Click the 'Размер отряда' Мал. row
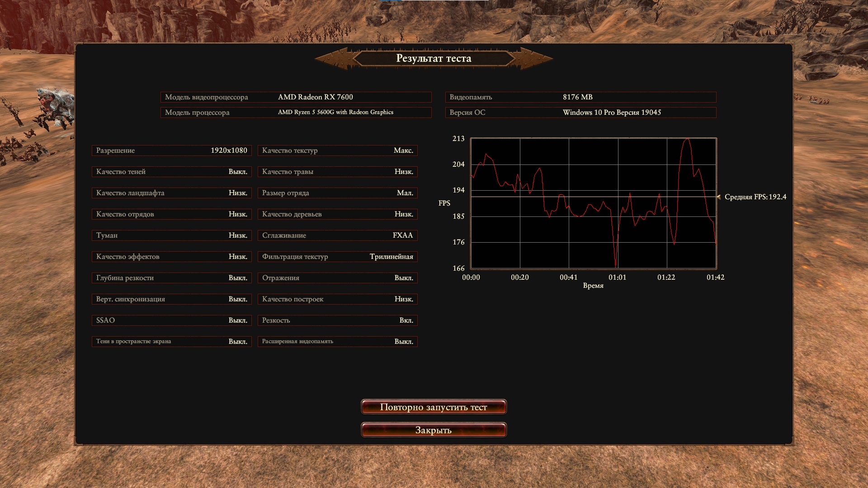The height and width of the screenshot is (488, 868). [x=337, y=193]
